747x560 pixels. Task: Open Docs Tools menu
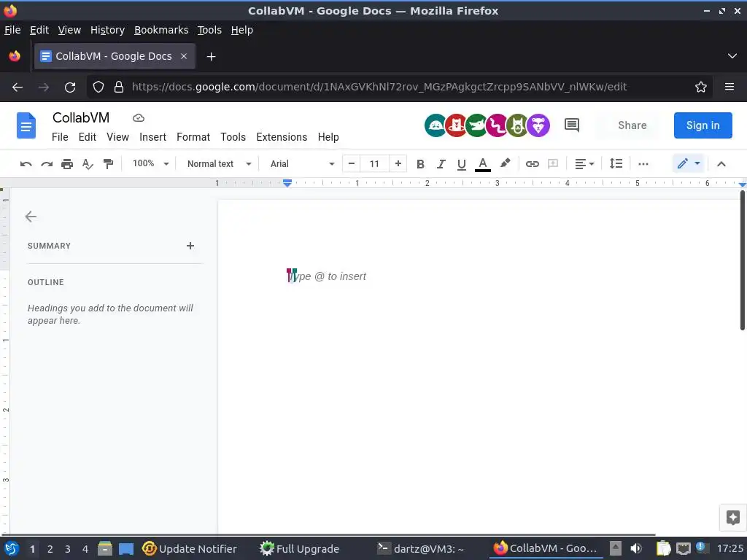point(233,137)
